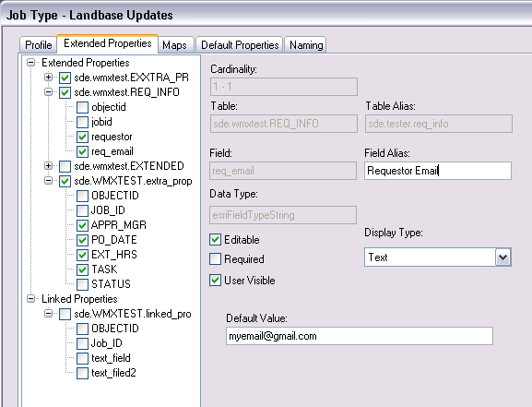
Task: Check the Job_ID checkbox under linked_pro
Action: coord(82,343)
